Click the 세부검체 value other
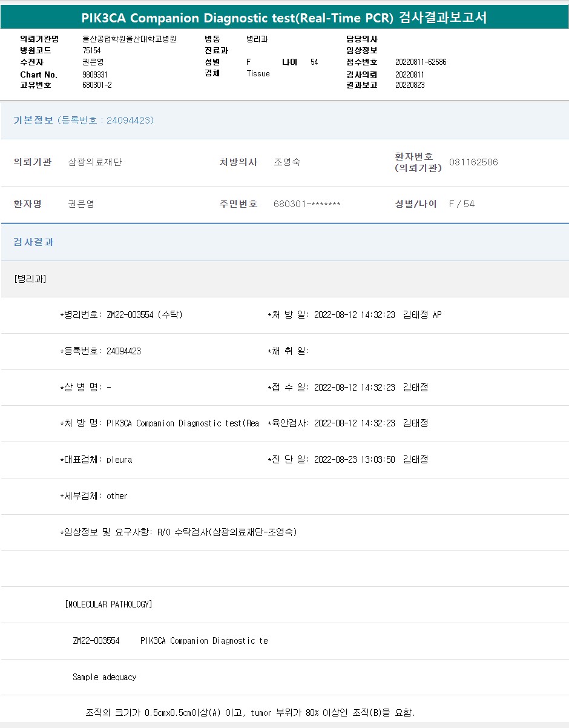569x728 pixels. (117, 496)
